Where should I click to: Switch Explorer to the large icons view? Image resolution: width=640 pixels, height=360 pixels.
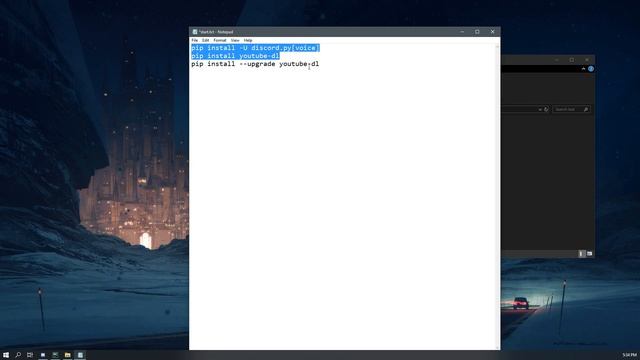(589, 254)
